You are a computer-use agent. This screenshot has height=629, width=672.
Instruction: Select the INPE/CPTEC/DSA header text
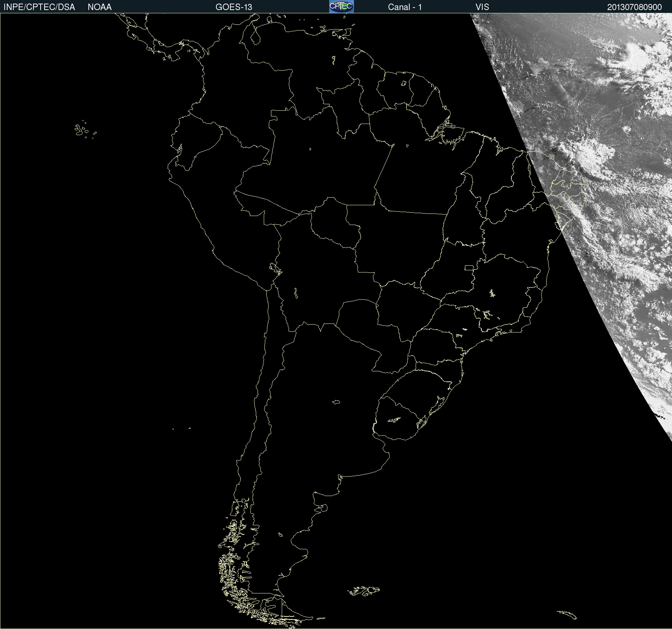pos(39,7)
